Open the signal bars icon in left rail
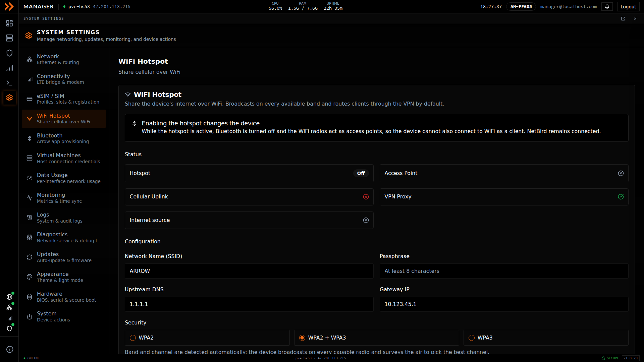Viewport: 644px width, 362px height. point(9,68)
